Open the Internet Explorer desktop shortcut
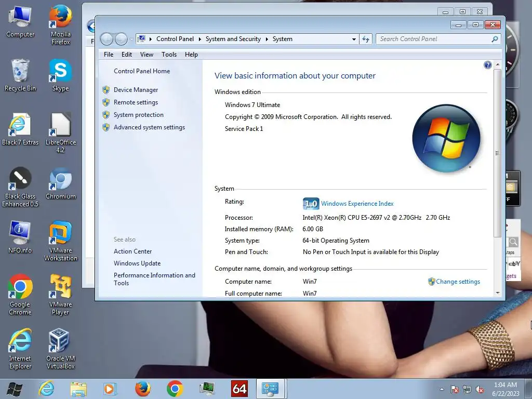 [x=20, y=349]
